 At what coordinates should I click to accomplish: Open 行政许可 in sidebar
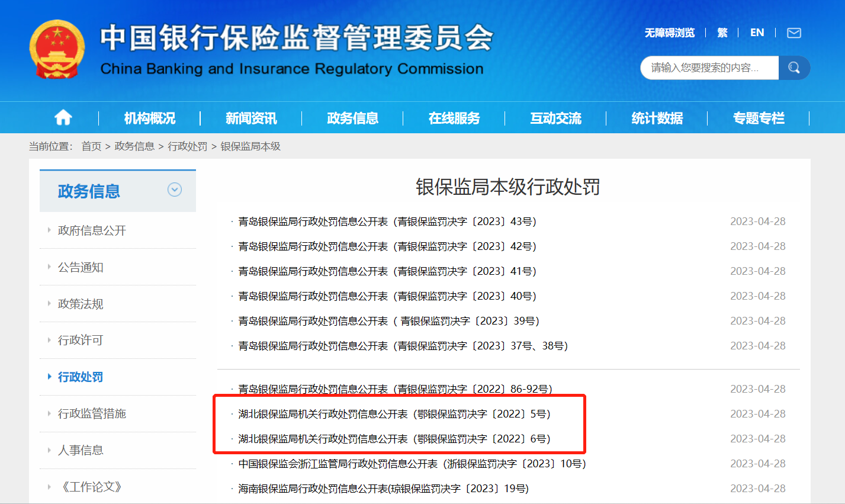coord(81,340)
